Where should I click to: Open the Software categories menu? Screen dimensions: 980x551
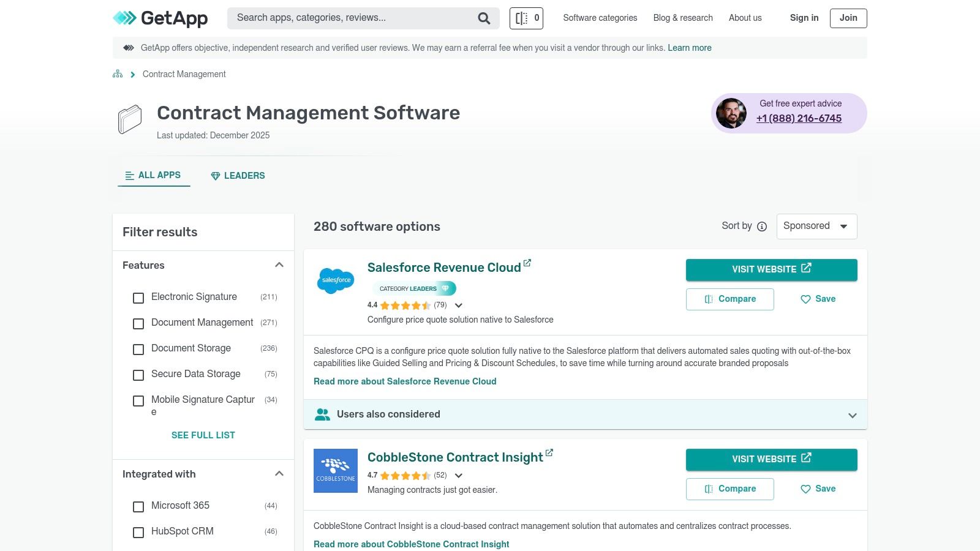tap(600, 18)
